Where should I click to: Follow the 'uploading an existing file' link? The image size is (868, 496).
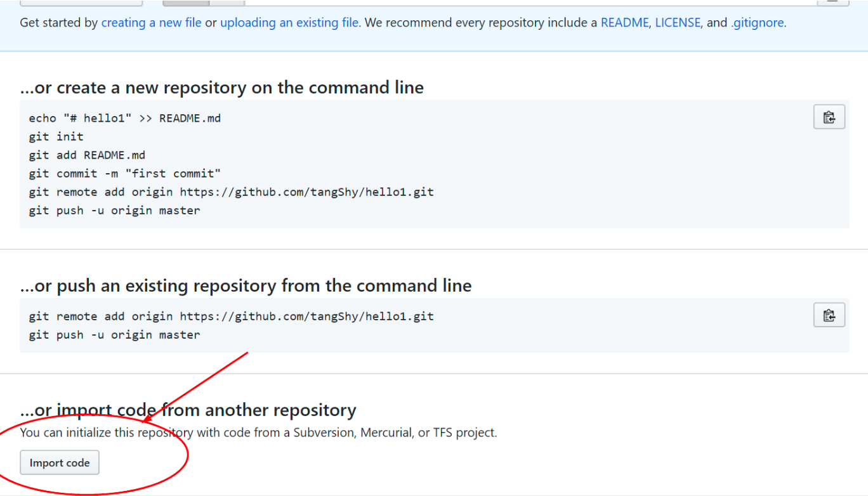289,23
